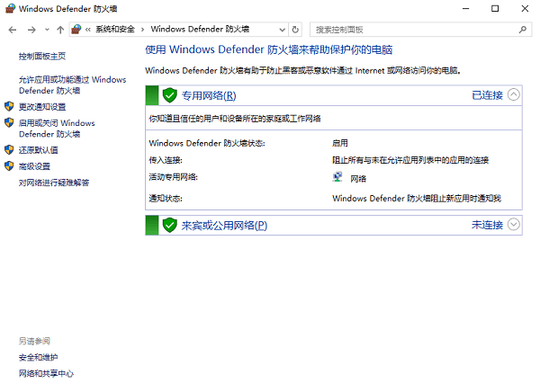This screenshot has width=540, height=392.
Task: Click the forward navigation arrow
Action: 33,30
